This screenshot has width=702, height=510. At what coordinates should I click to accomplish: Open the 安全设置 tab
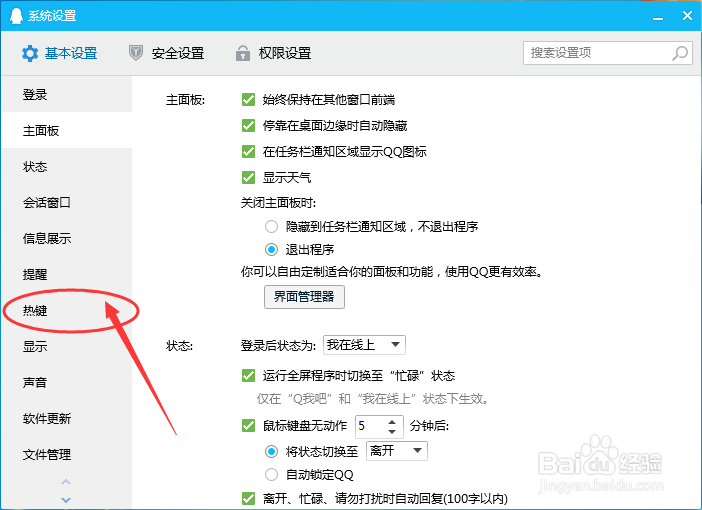click(x=167, y=53)
